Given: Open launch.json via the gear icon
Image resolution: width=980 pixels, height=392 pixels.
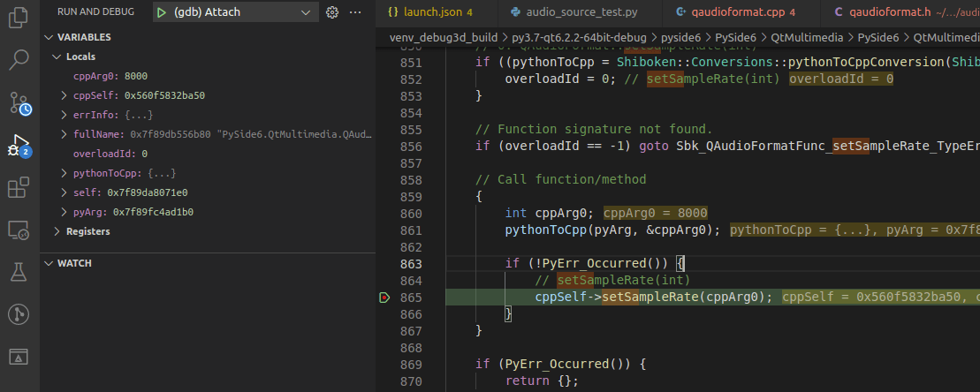Looking at the screenshot, I should click(x=332, y=12).
